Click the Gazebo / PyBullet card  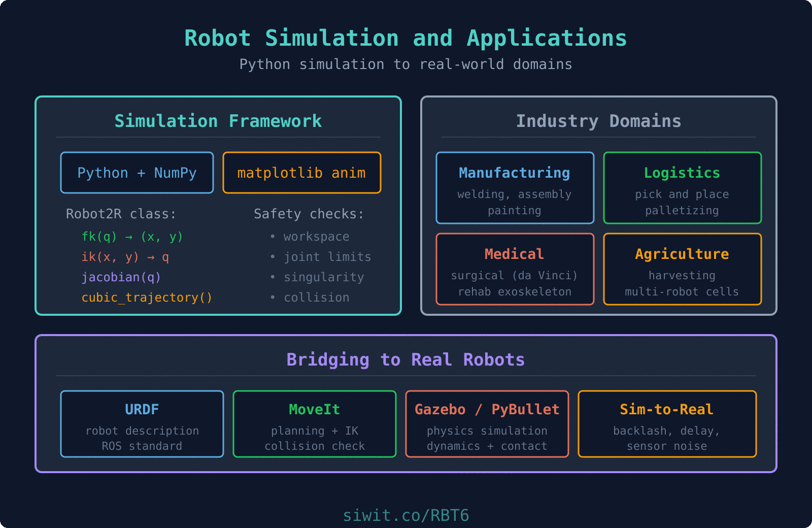tap(487, 424)
